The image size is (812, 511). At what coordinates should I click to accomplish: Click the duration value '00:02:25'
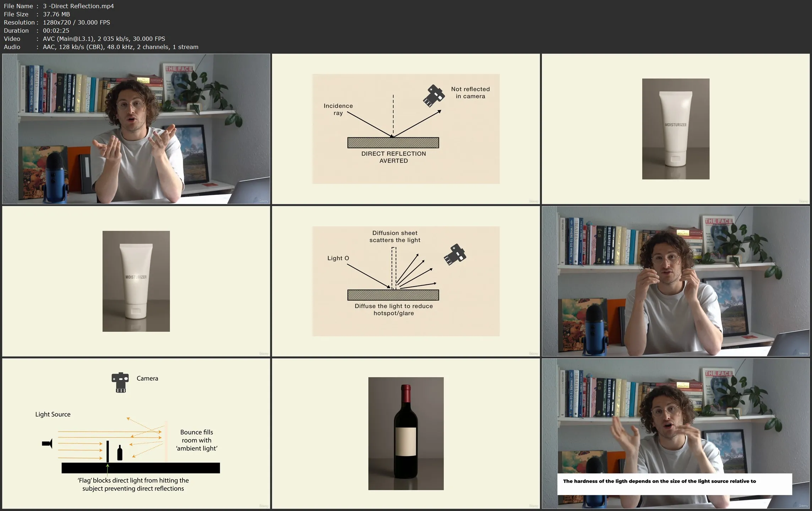56,31
